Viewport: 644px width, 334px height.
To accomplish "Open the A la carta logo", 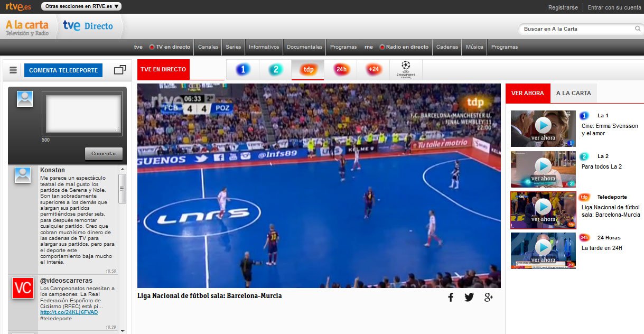I will click(27, 27).
